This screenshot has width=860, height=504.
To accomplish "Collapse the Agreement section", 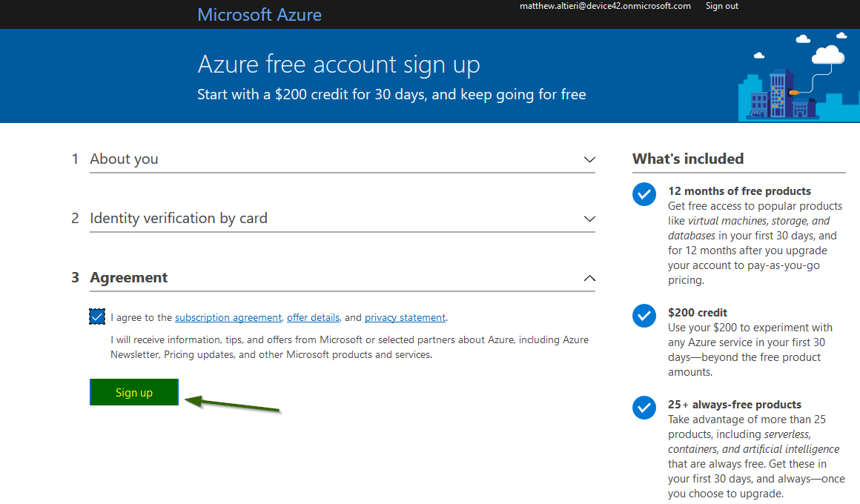I will point(589,278).
